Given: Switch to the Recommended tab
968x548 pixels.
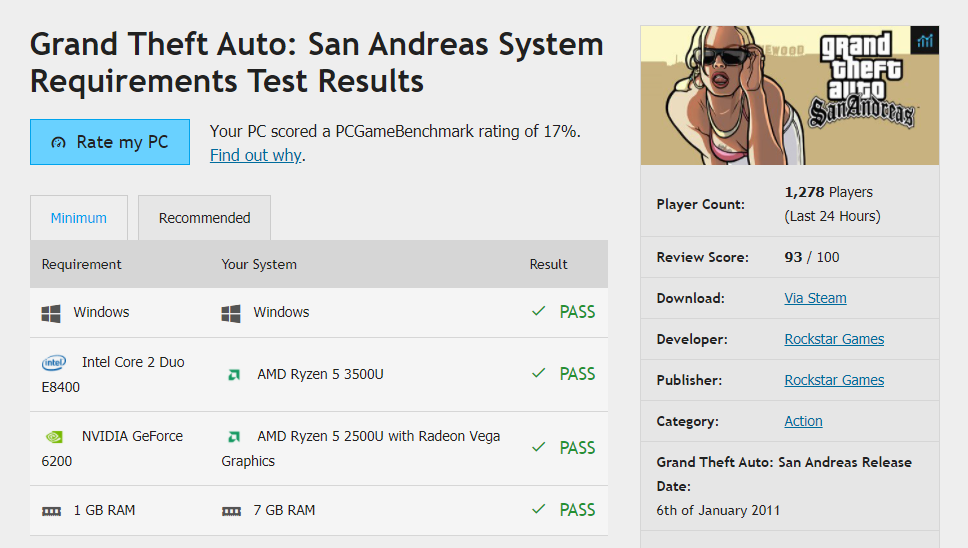Looking at the screenshot, I should (204, 218).
